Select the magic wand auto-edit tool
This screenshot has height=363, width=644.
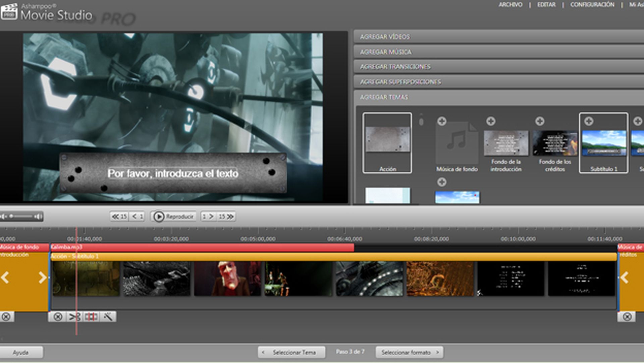click(x=108, y=317)
